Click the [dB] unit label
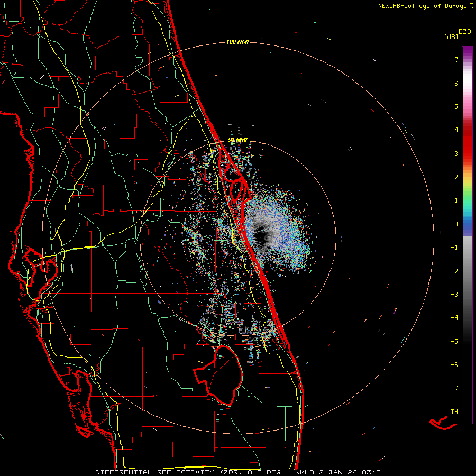The width and height of the screenshot is (476, 476). pyautogui.click(x=451, y=37)
